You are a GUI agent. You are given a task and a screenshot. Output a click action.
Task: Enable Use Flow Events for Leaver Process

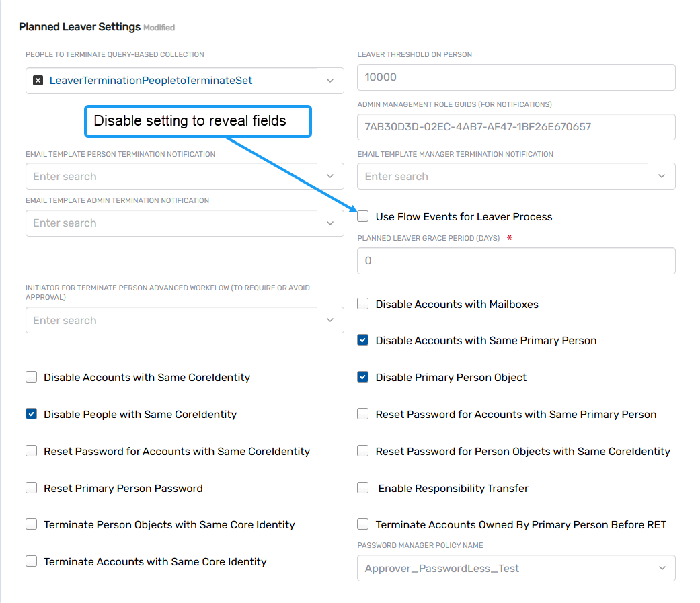point(362,216)
